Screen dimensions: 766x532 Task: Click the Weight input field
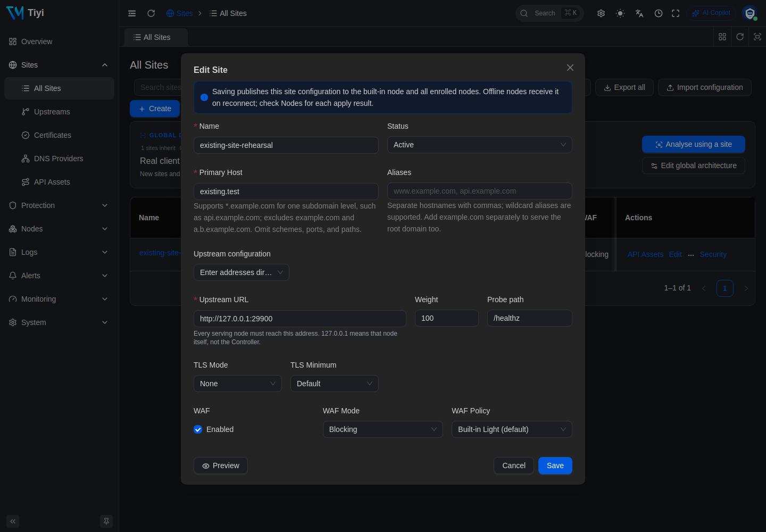point(446,318)
